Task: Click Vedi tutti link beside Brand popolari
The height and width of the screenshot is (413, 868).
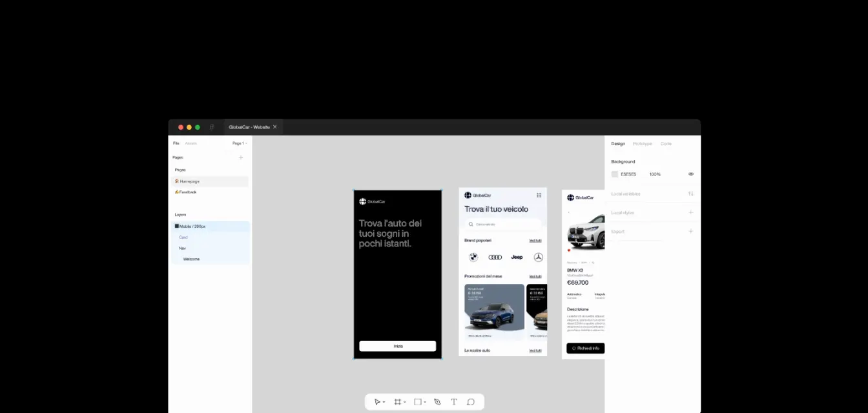Action: point(535,241)
